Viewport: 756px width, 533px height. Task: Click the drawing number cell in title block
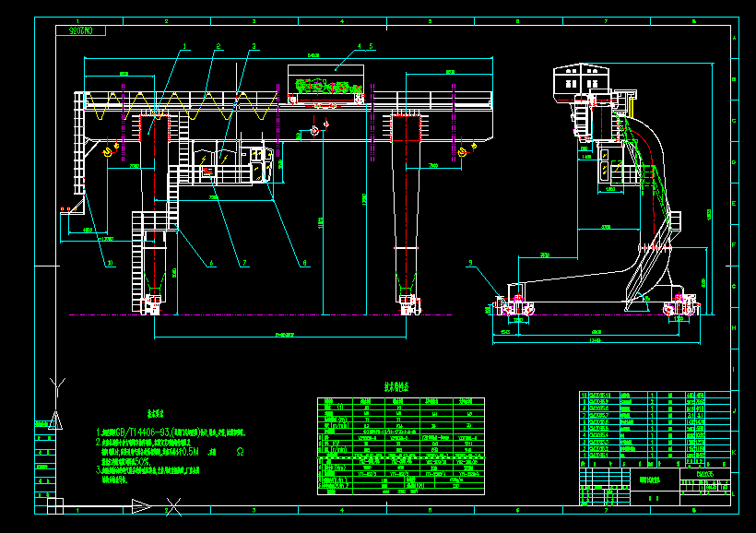click(x=706, y=473)
